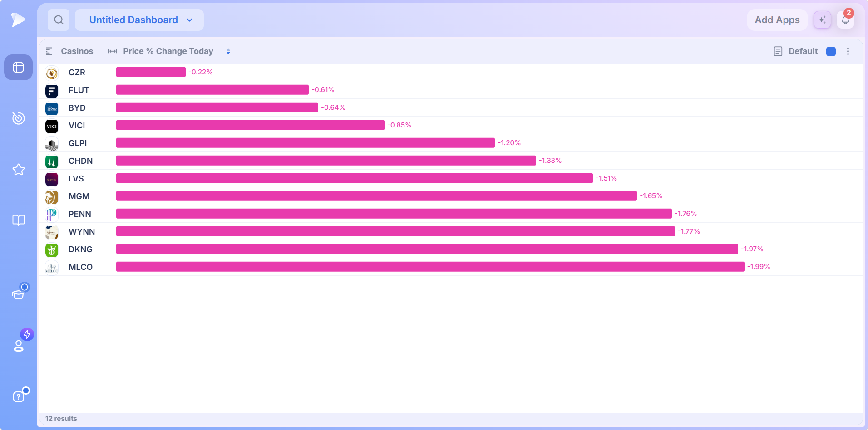Screen dimensions: 868x430
Task: Open the radar scanner icon in sidebar
Action: click(x=18, y=118)
